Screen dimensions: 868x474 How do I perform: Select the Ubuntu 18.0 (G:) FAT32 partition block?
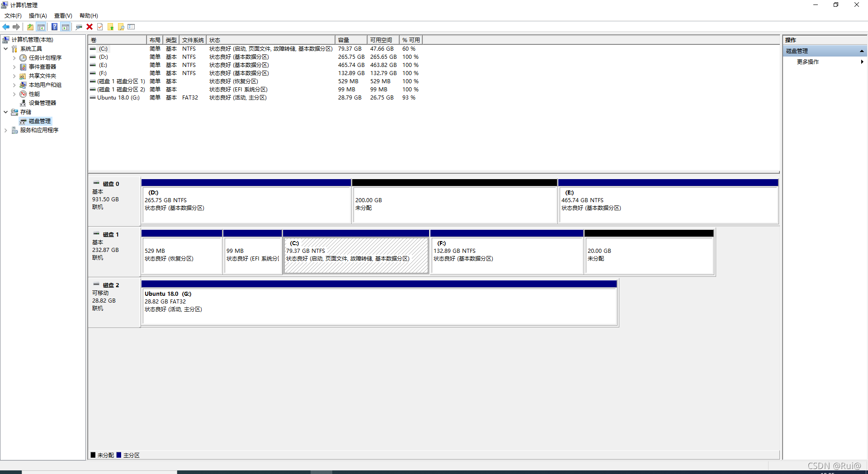pyautogui.click(x=379, y=303)
